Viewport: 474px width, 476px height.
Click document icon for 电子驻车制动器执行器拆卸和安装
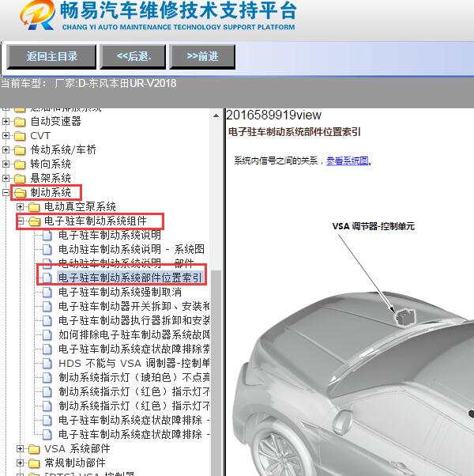point(47,321)
